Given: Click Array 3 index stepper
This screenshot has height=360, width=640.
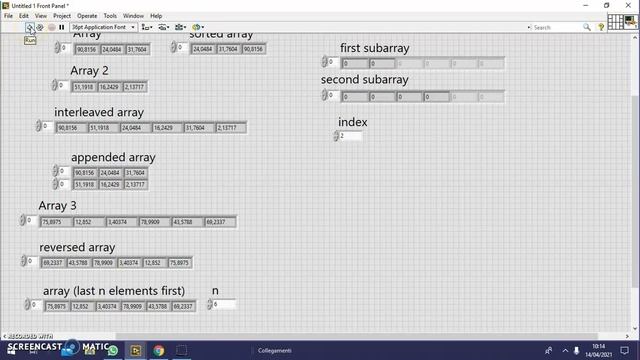Looking at the screenshot, I should pyautogui.click(x=22, y=220).
